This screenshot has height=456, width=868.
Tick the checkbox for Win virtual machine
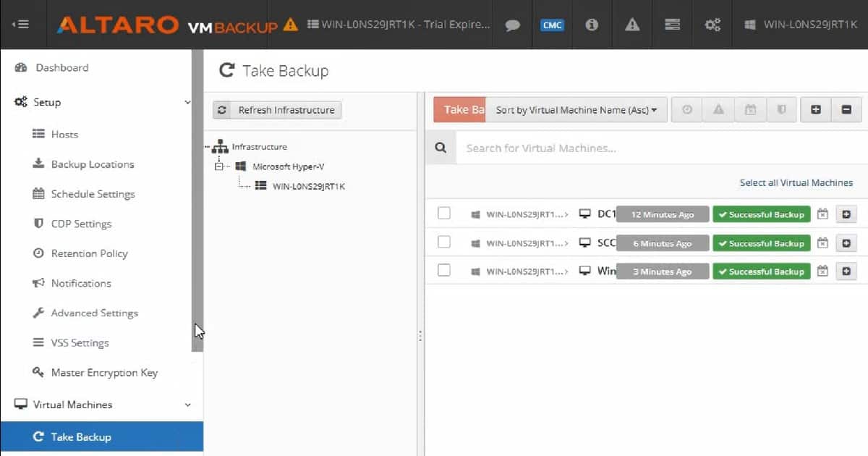(x=444, y=270)
